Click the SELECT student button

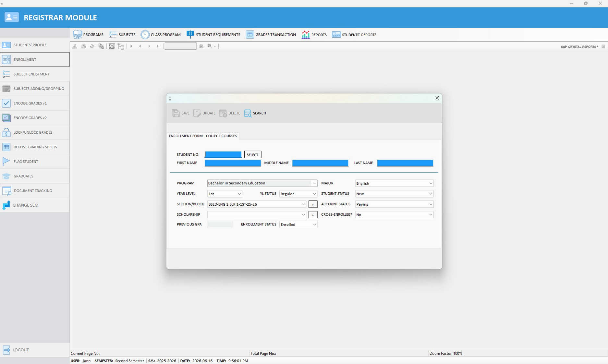coord(253,155)
